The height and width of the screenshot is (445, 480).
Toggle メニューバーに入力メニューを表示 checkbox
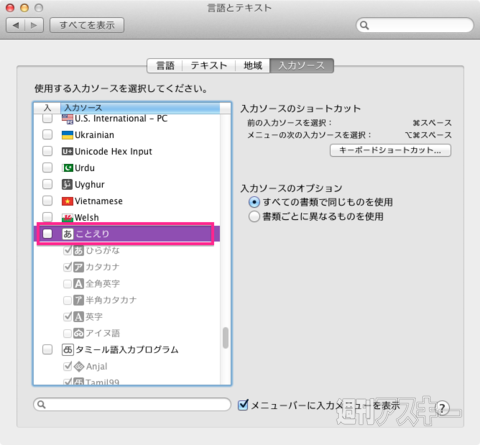(x=243, y=405)
